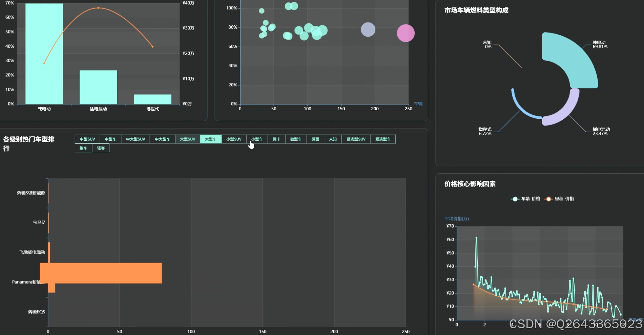644x335 pixels.
Task: Click the active 大型车 tab
Action: tap(211, 139)
